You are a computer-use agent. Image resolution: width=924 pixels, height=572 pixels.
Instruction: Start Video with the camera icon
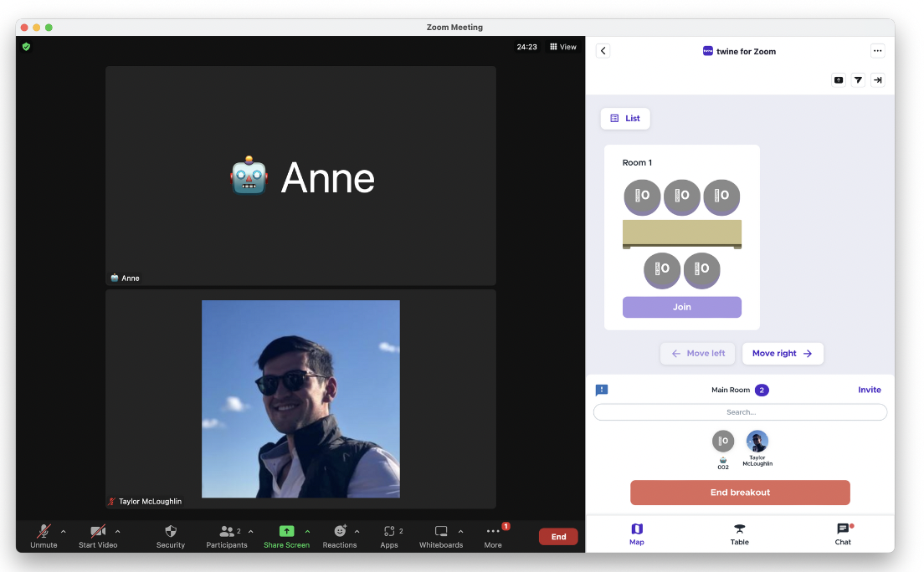click(x=98, y=535)
